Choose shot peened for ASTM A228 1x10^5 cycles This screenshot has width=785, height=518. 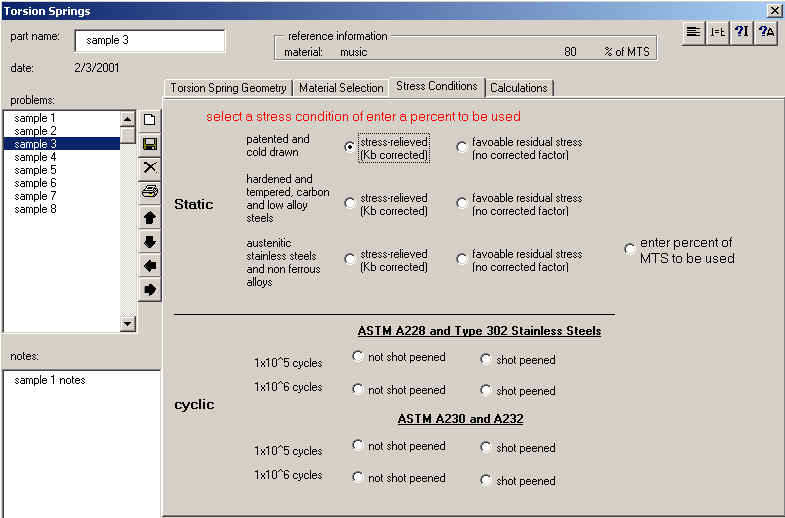tap(486, 360)
